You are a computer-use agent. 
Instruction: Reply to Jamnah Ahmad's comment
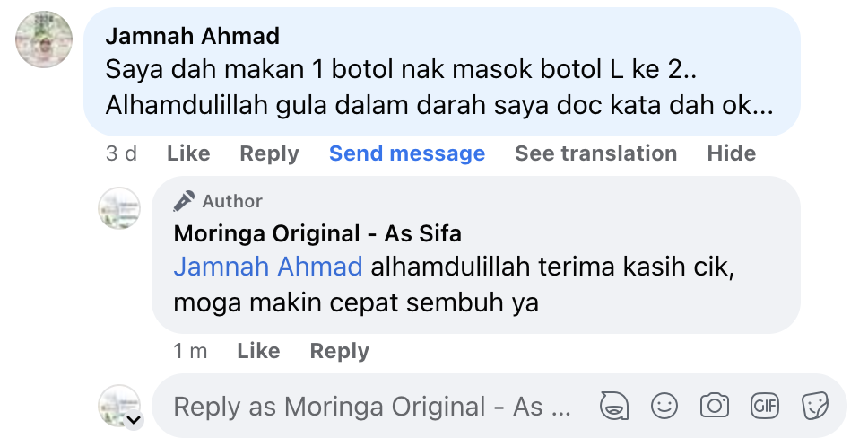click(x=269, y=153)
